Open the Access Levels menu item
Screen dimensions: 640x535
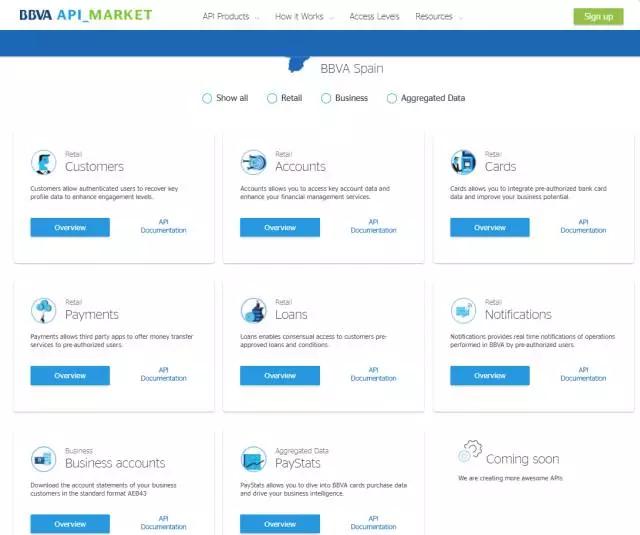[374, 16]
